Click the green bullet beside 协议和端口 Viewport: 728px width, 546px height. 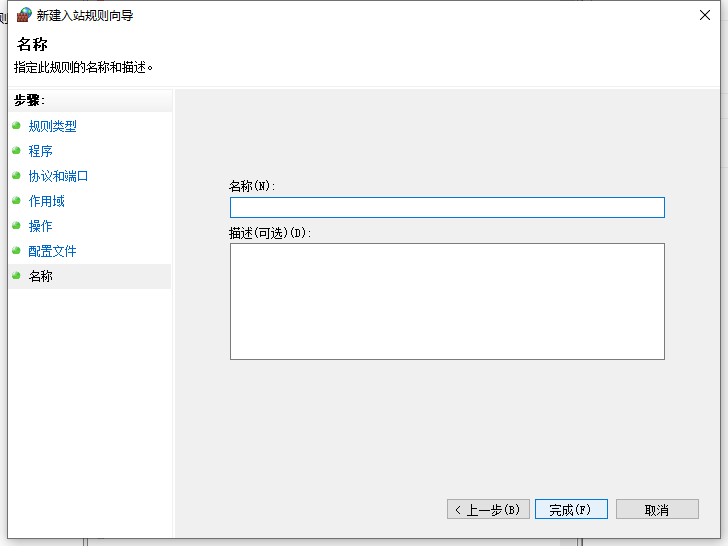[16, 176]
